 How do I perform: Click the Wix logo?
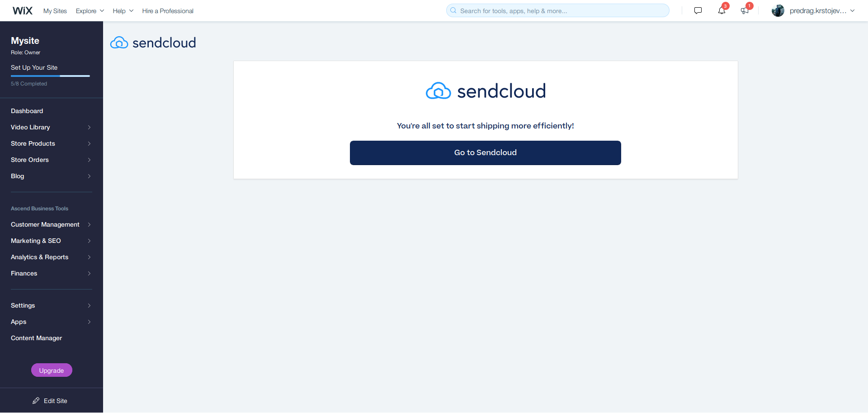23,11
